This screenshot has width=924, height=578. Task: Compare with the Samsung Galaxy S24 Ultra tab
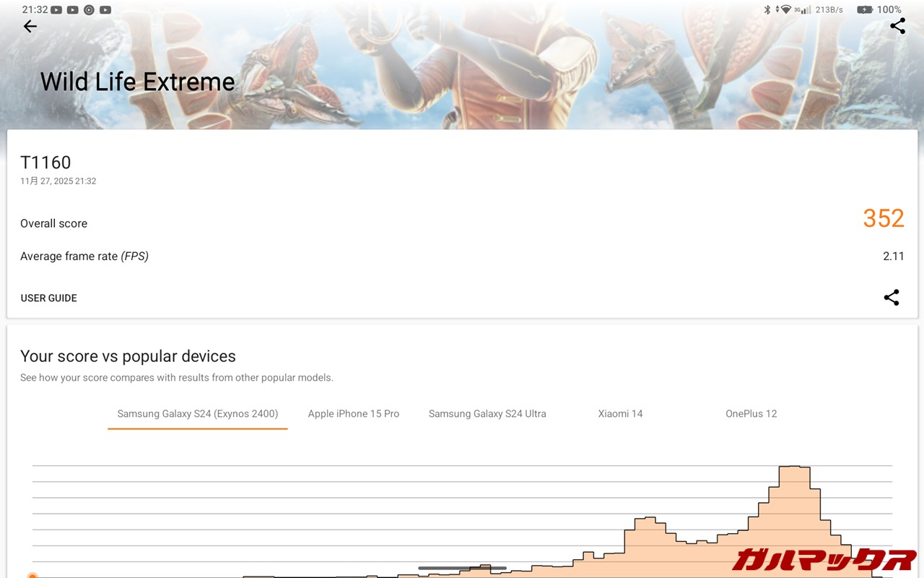(x=487, y=414)
